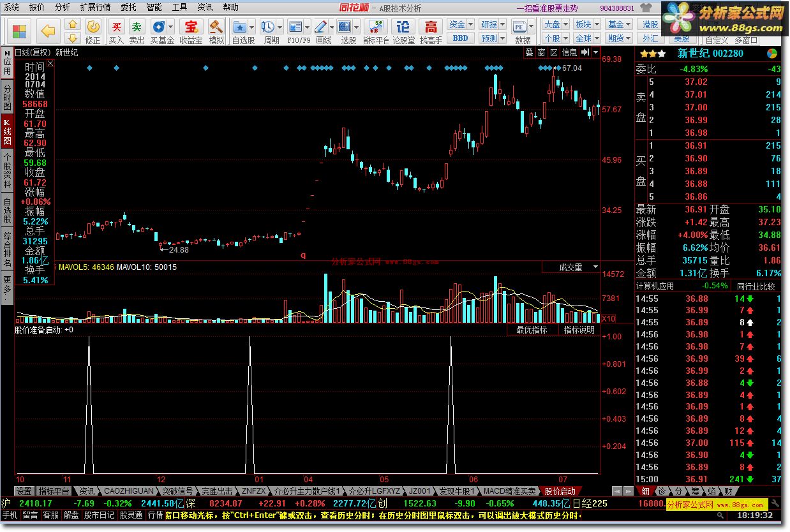Click the X10 volume scale label
Image resolution: width=790 pixels, height=532 pixels.
click(609, 318)
